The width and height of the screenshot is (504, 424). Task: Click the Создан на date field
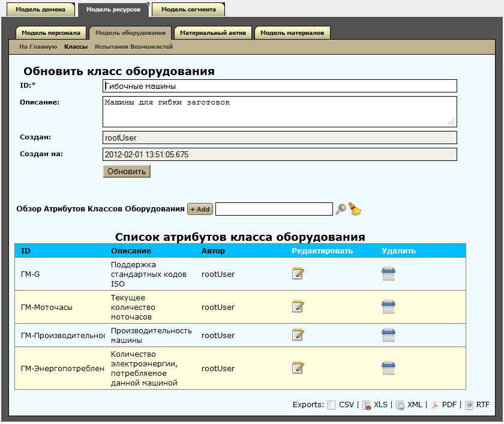coord(280,154)
